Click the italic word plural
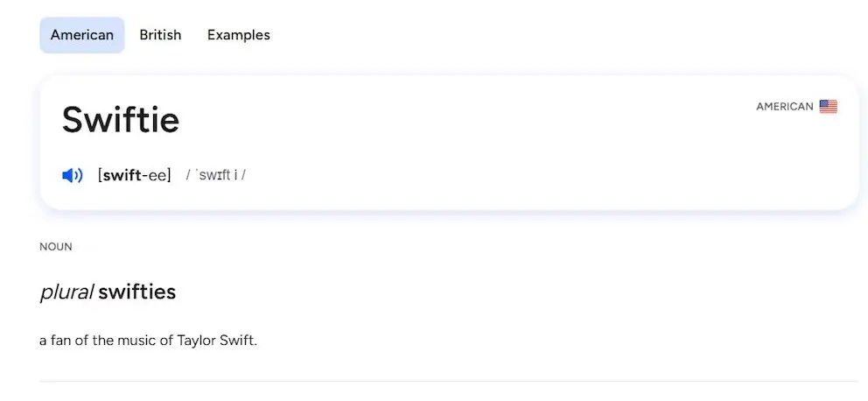 pos(66,292)
